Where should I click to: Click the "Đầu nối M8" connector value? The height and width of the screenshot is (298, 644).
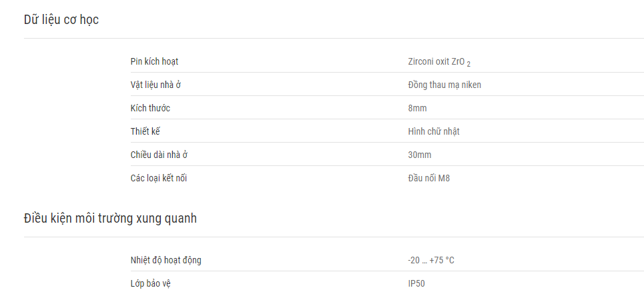pyautogui.click(x=429, y=179)
